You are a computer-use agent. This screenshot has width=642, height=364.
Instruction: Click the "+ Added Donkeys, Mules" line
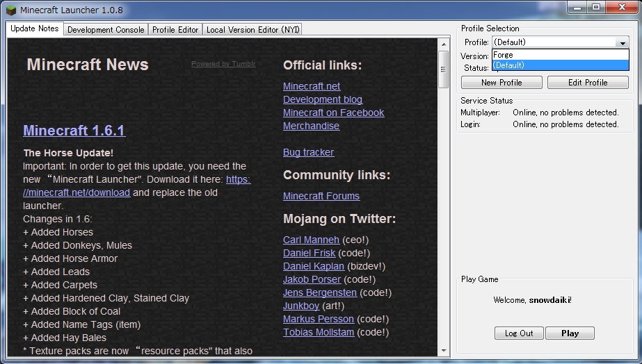[77, 245]
